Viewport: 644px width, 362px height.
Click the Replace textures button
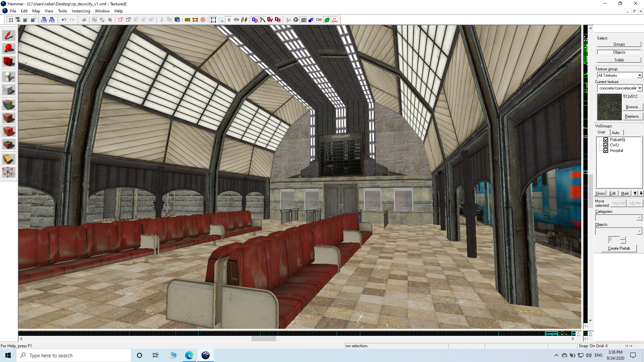tap(633, 116)
